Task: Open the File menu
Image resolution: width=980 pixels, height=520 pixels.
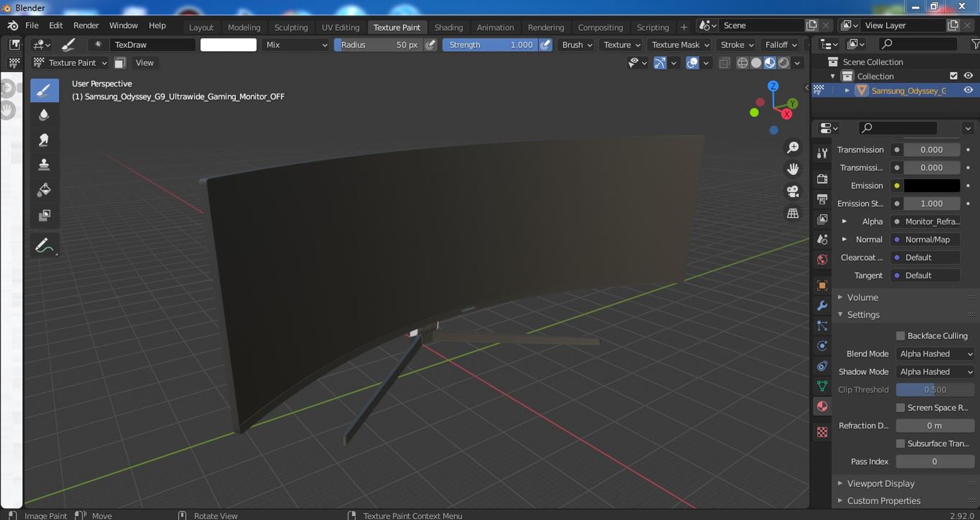Action: coord(32,26)
